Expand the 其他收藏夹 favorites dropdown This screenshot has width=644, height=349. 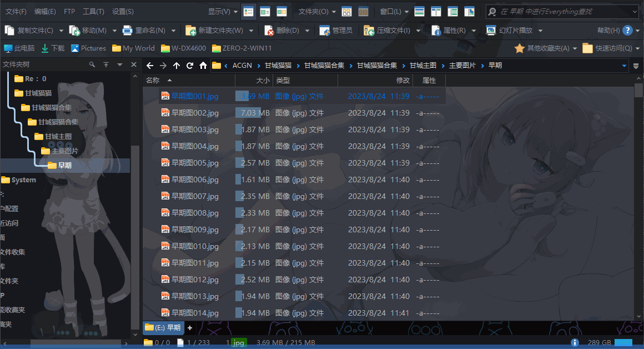coord(574,48)
